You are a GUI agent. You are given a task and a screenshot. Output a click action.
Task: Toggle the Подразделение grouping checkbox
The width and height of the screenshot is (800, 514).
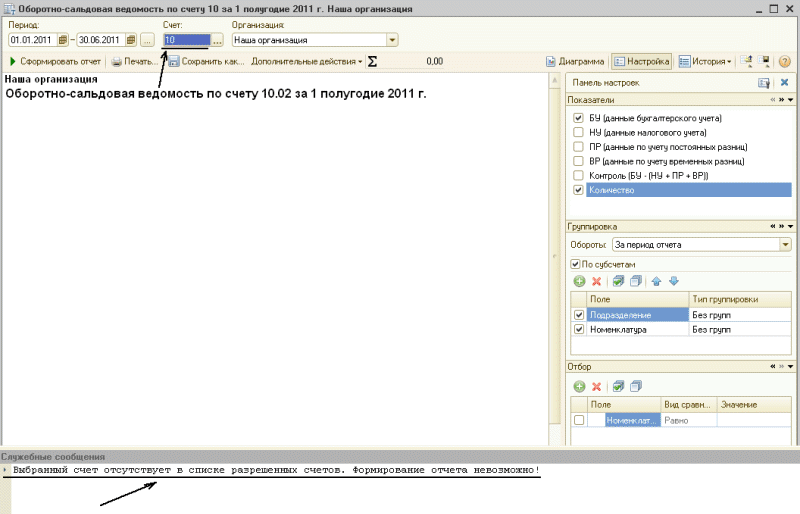pos(579,315)
